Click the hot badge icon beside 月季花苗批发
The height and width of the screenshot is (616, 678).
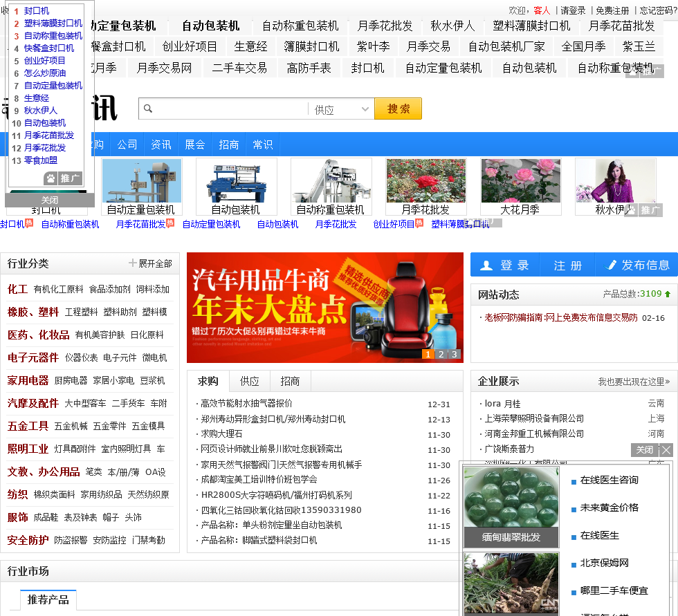(170, 223)
